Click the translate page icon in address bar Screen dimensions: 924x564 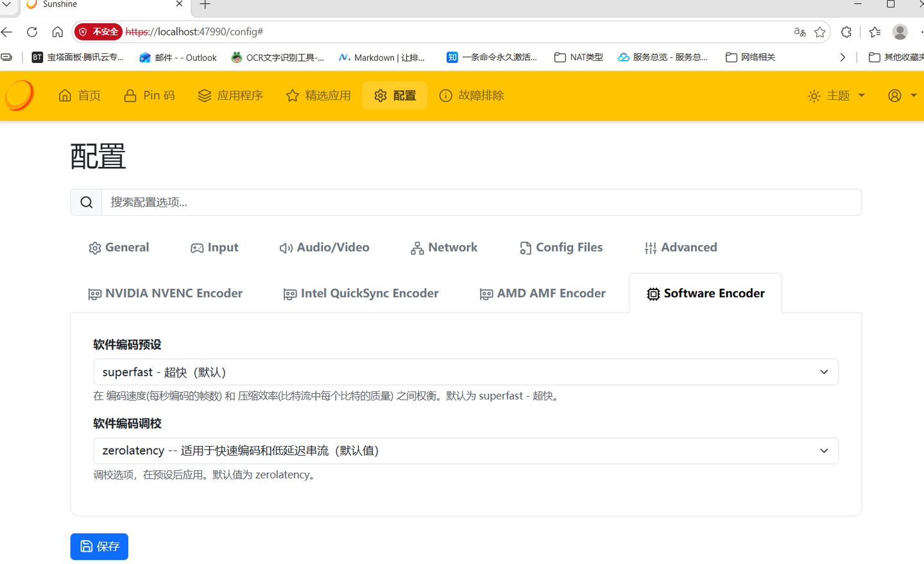pos(800,32)
